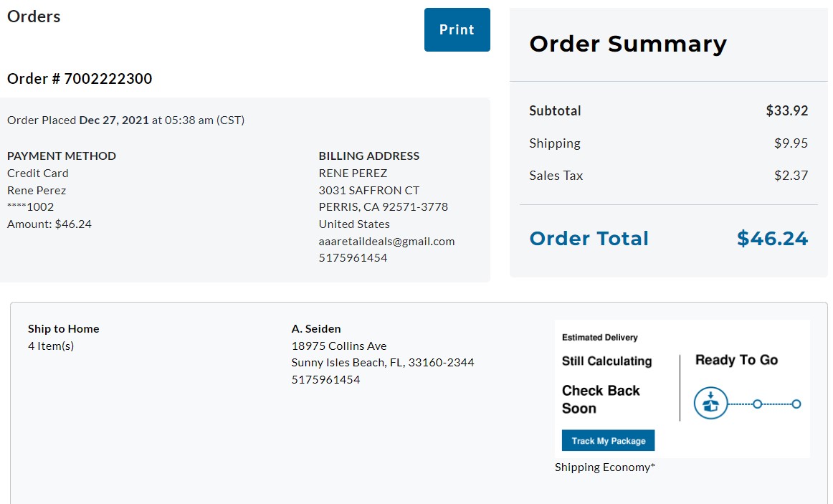Click the billing email aaaretaildeals@gmail.com
The width and height of the screenshot is (833, 504).
386,241
